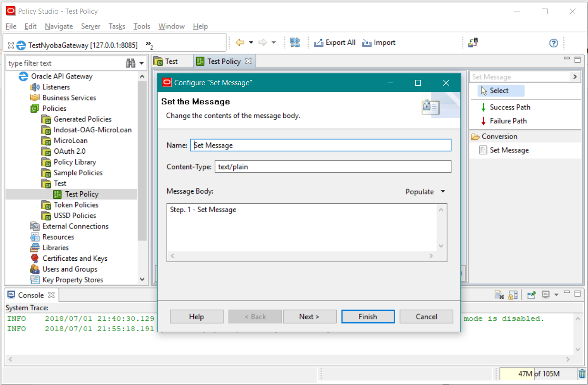
Task: Open the back arrow history dropdown
Action: tap(251, 43)
